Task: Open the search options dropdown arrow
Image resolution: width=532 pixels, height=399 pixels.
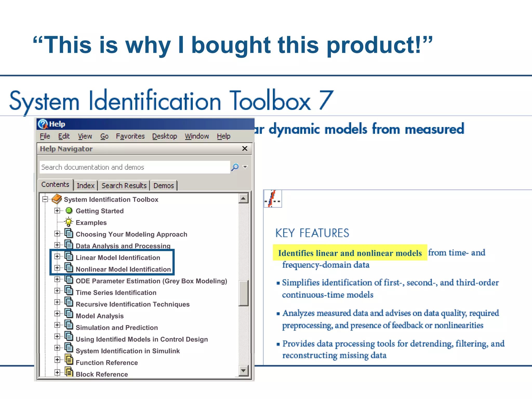Action: click(x=245, y=167)
